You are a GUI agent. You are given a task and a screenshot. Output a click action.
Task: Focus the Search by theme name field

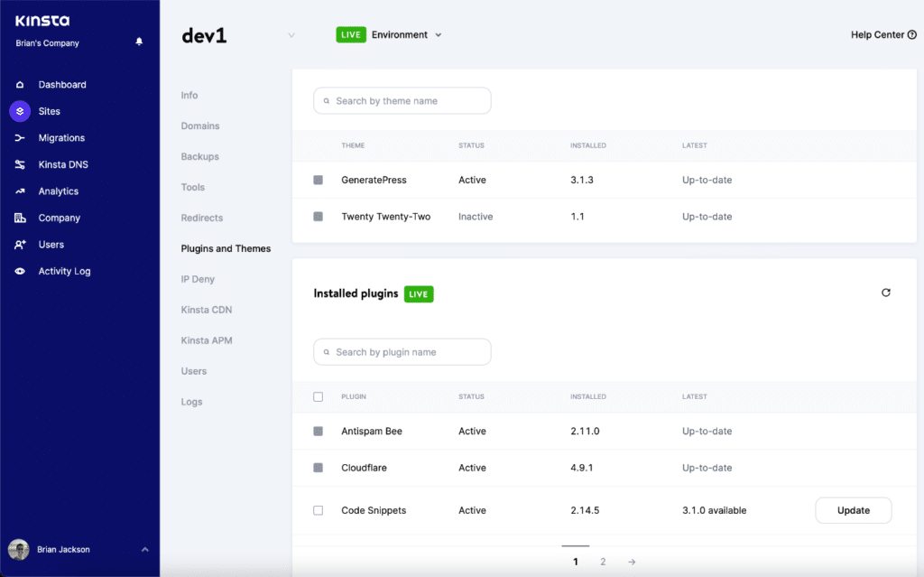click(402, 101)
